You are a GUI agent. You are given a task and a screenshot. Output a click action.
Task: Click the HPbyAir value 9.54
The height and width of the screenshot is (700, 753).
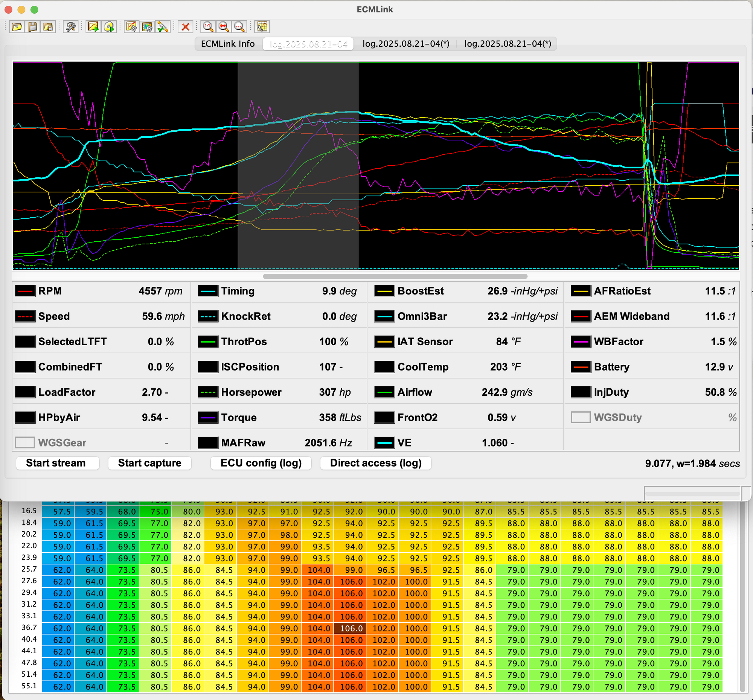click(x=152, y=418)
